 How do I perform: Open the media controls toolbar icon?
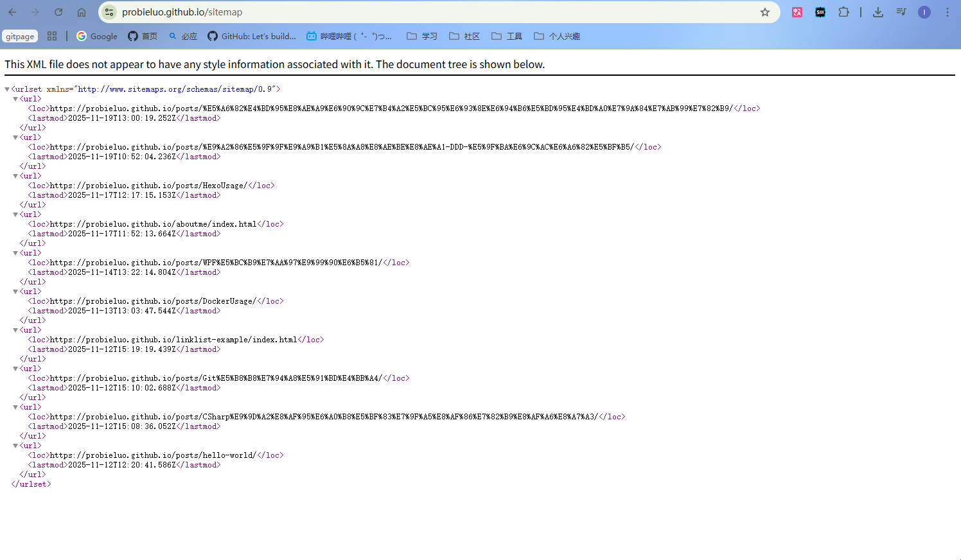point(901,12)
